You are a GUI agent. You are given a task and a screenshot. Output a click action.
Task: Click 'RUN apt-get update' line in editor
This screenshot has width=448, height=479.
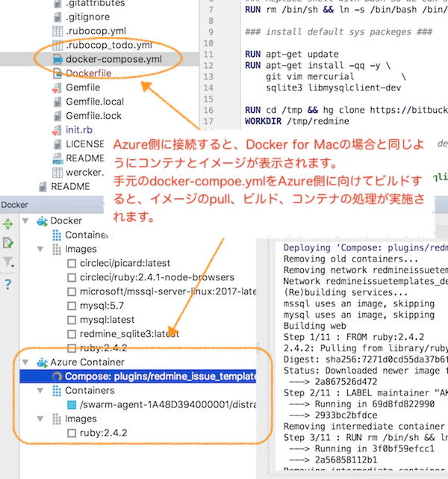[292, 55]
